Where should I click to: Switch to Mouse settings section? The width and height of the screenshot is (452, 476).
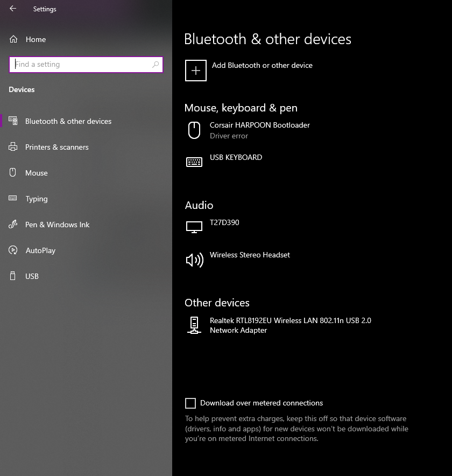(x=37, y=173)
